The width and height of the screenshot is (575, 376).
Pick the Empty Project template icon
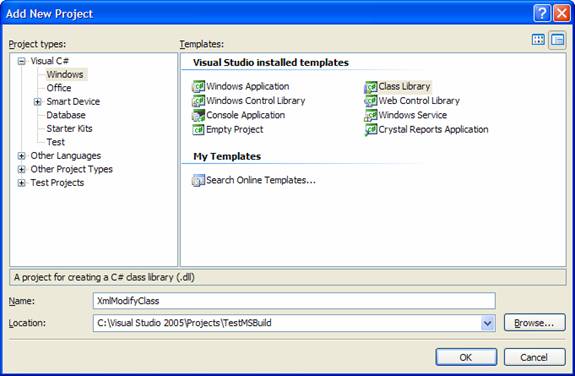click(x=198, y=129)
